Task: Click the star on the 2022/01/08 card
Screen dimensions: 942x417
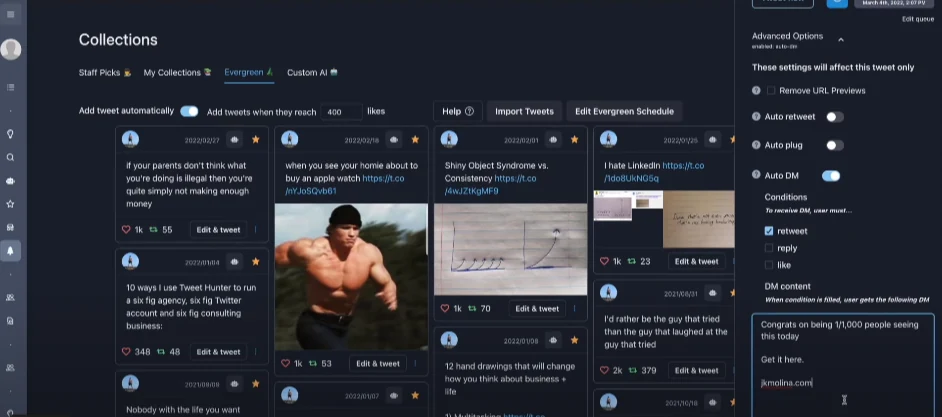Action: (574, 340)
